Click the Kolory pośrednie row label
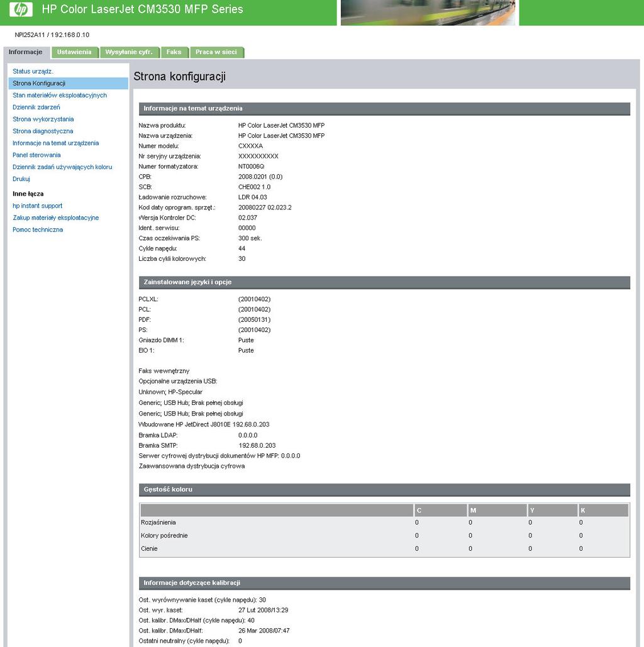This screenshot has height=647, width=644. pyautogui.click(x=164, y=536)
